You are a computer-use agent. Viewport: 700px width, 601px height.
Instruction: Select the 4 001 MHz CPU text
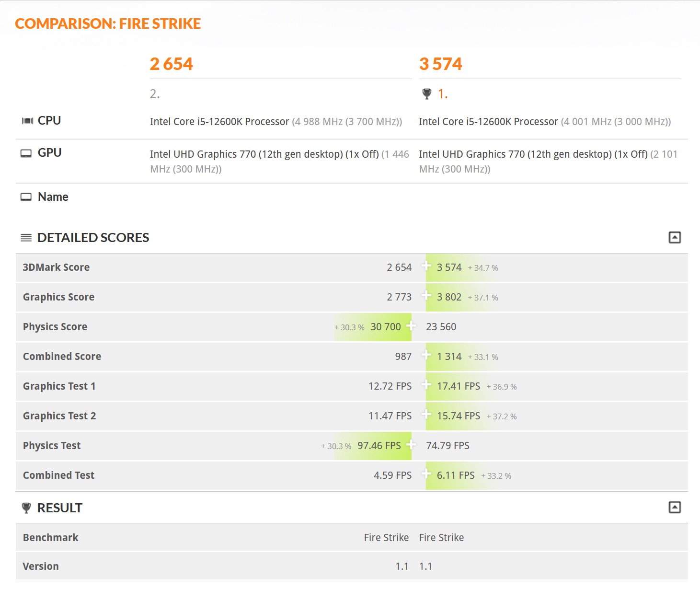pos(616,122)
